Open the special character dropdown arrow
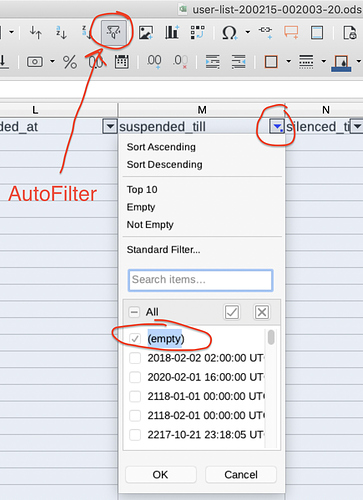 (248, 32)
